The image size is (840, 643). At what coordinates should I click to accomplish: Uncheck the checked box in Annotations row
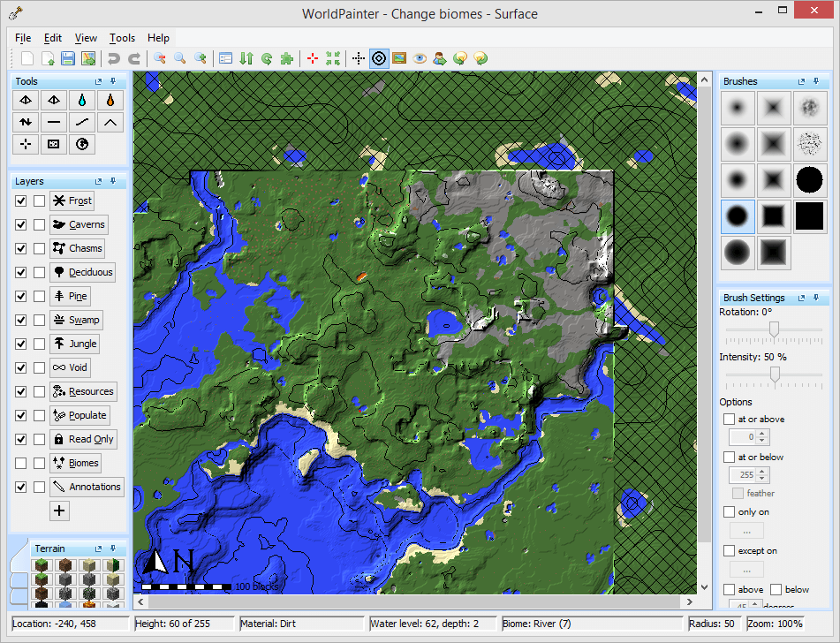[21, 487]
